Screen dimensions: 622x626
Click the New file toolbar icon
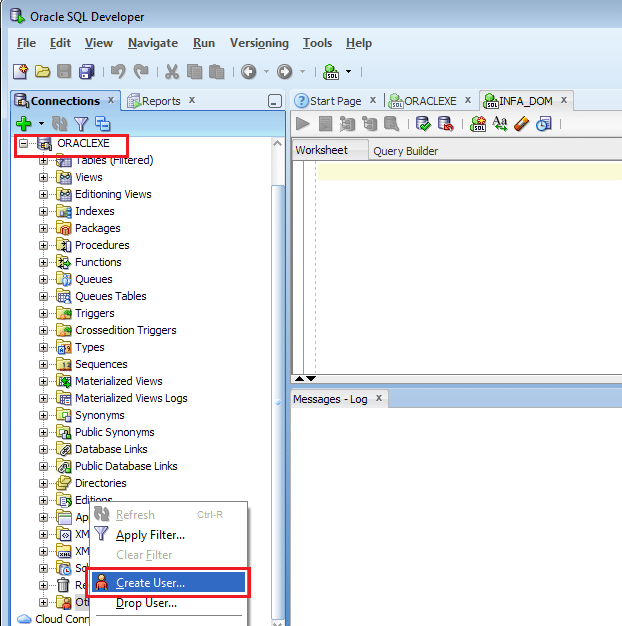click(20, 72)
